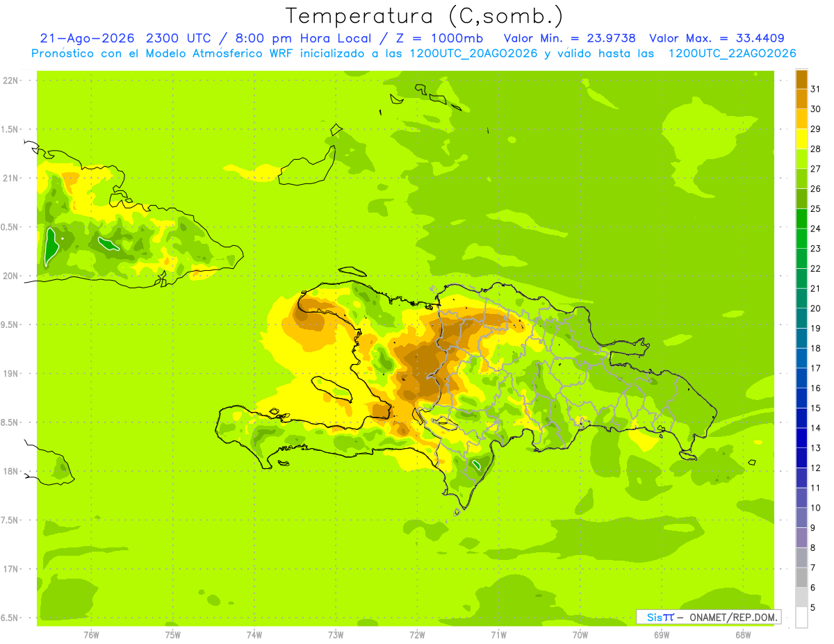
Task: Pick the legend color band between 27 and 28
Action: (801, 159)
